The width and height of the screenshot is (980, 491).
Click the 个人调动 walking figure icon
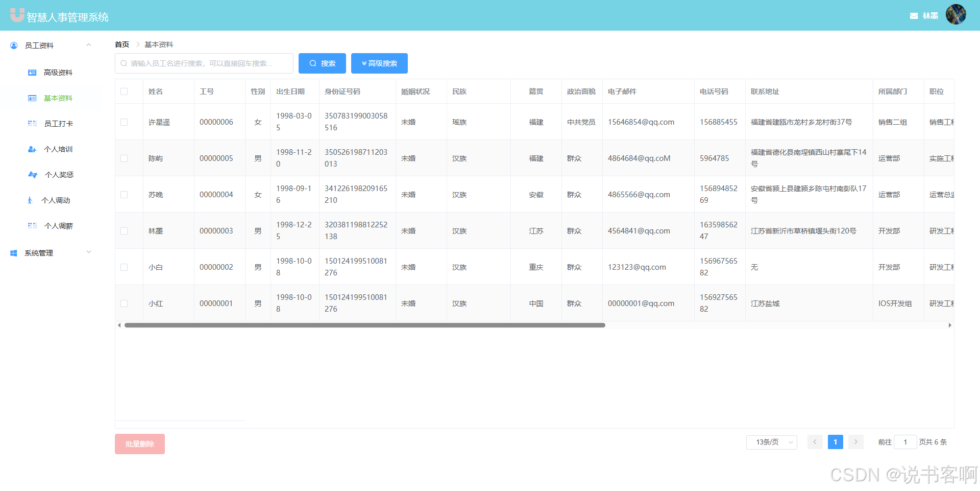click(x=30, y=200)
